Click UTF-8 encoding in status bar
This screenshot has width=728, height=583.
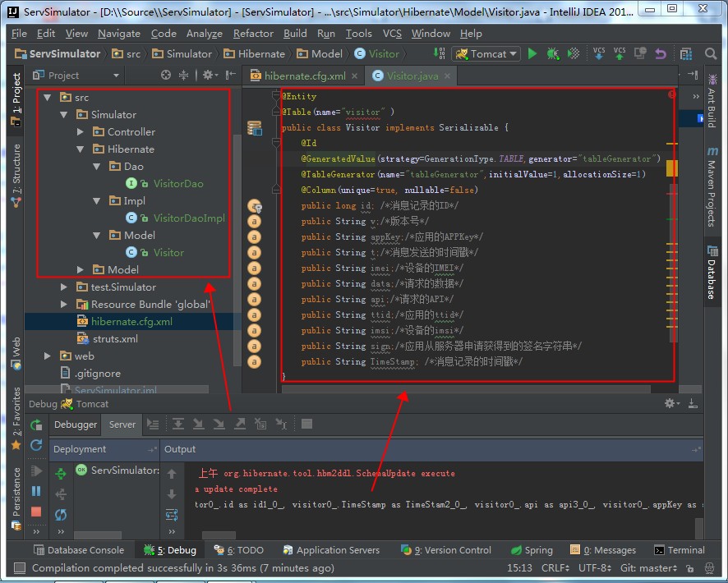click(595, 567)
